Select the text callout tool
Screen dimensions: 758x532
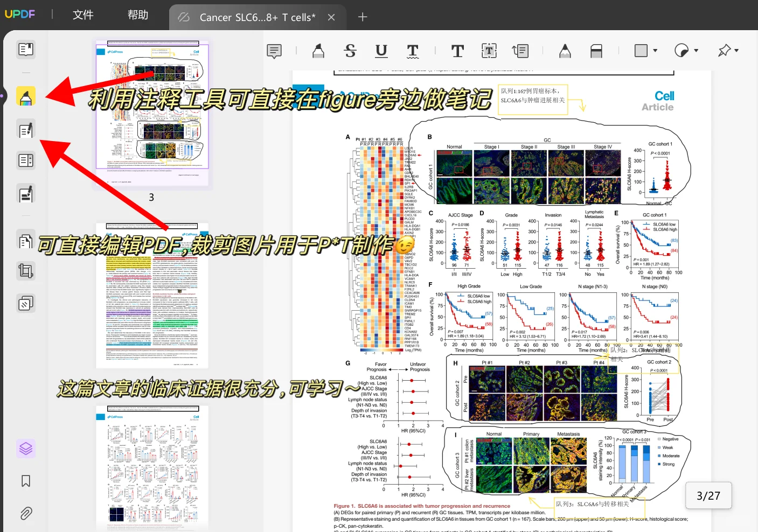pyautogui.click(x=520, y=51)
